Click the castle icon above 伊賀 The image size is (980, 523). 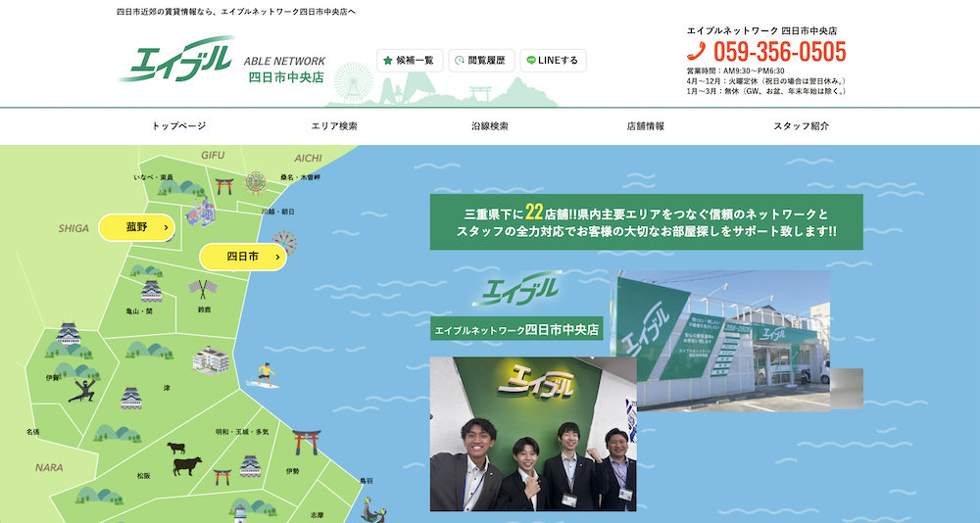point(69,334)
